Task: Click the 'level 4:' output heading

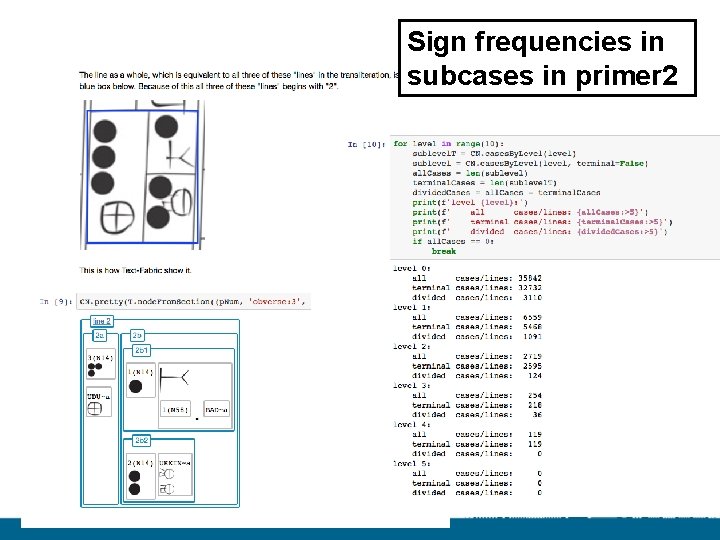Action: click(x=411, y=424)
